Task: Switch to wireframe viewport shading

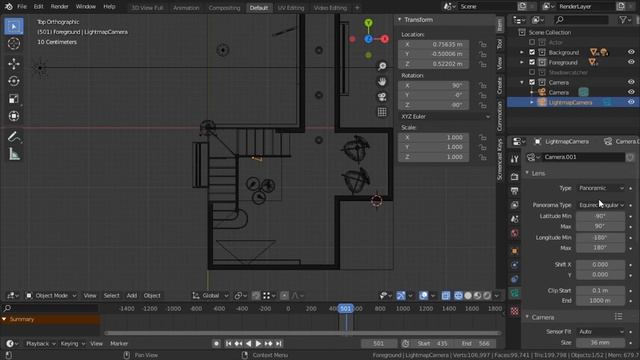Action: [x=458, y=296]
